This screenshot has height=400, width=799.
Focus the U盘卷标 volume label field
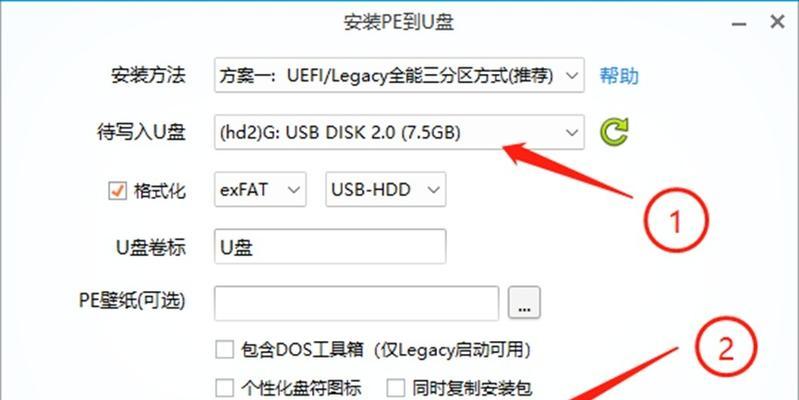coord(330,247)
